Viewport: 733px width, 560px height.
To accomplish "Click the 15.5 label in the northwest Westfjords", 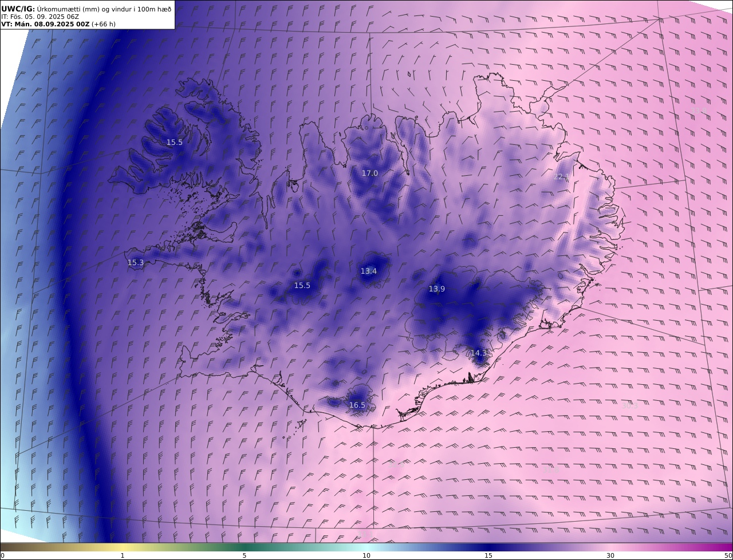I will [175, 142].
